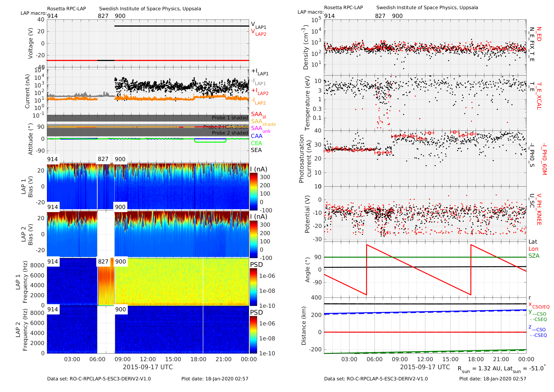This screenshot has width=554, height=392.
Task: Click the green SZA legend label
Action: pyautogui.click(x=534, y=256)
